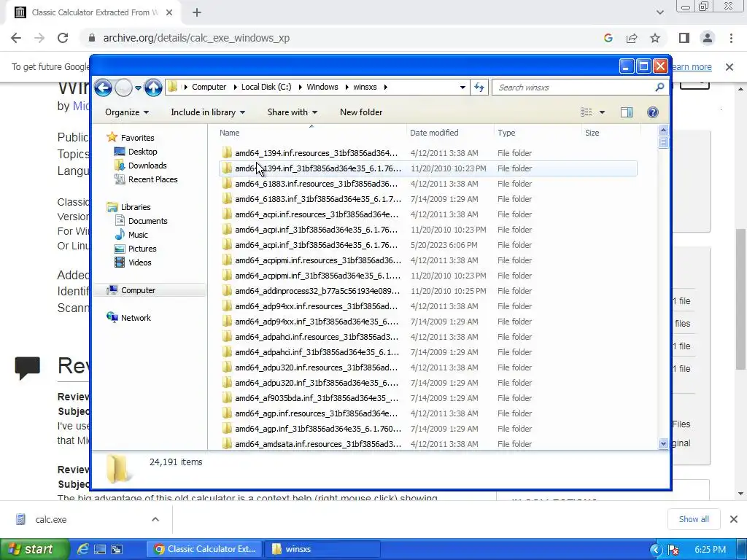Click the Google icon in address bar

[x=608, y=38]
